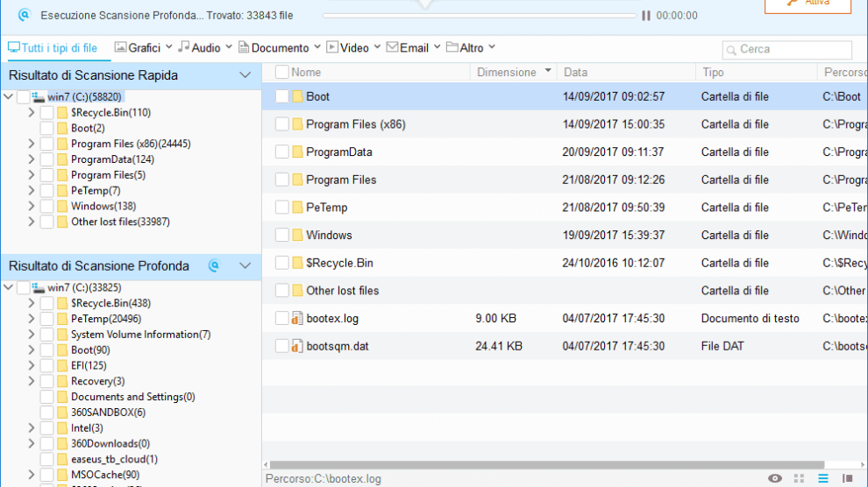The height and width of the screenshot is (487, 868).
Task: Tick select-all checkbox in Nome header
Action: point(281,72)
